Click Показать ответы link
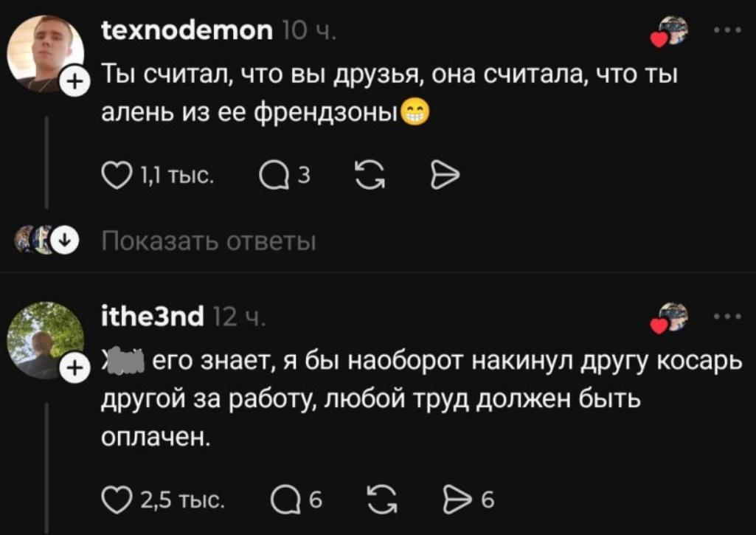 [x=209, y=241]
